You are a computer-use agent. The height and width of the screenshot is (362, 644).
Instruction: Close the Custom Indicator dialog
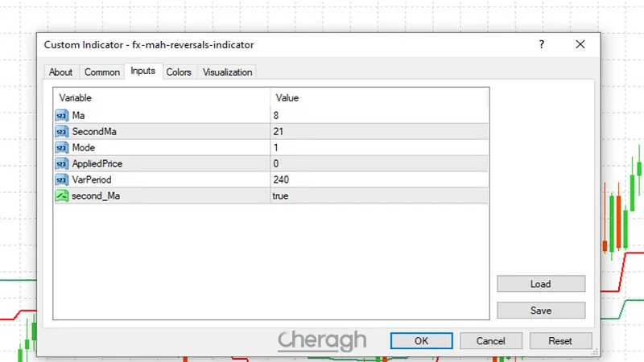coord(579,45)
